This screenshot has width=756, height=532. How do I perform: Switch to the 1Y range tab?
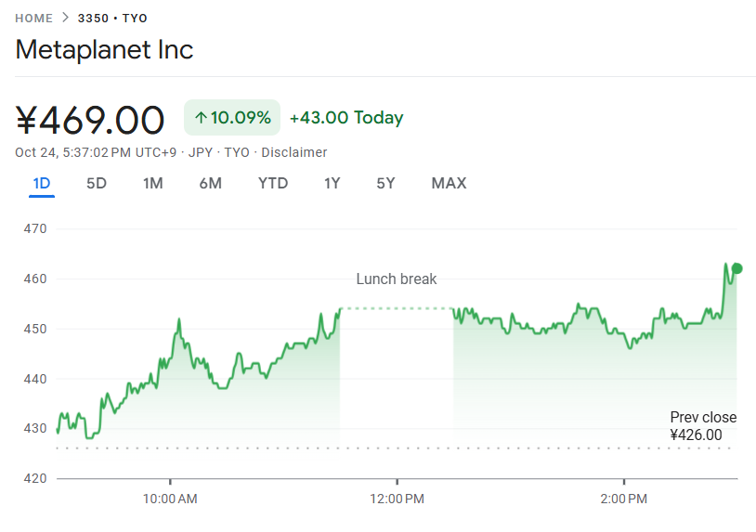332,183
